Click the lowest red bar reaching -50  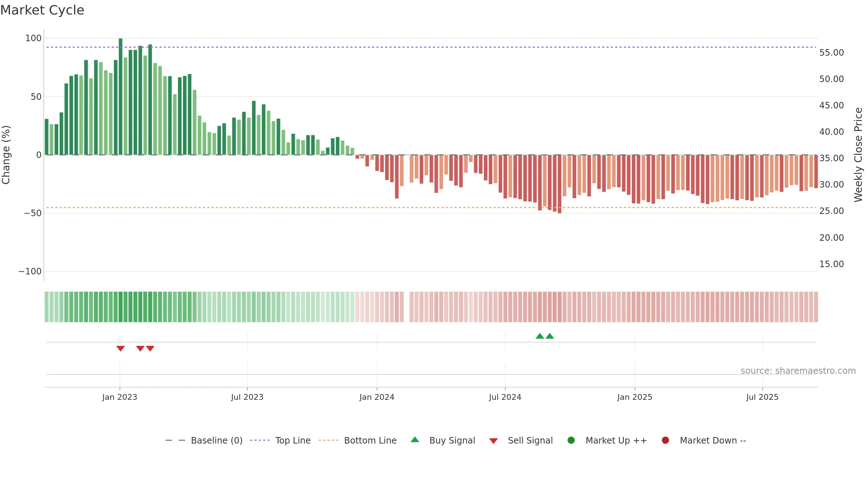559,184
